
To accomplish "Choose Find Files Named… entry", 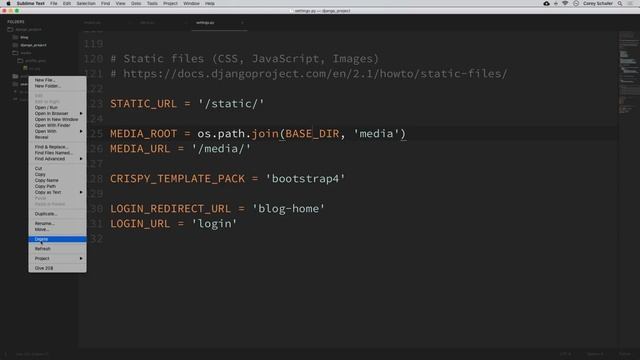I will 57,153.
